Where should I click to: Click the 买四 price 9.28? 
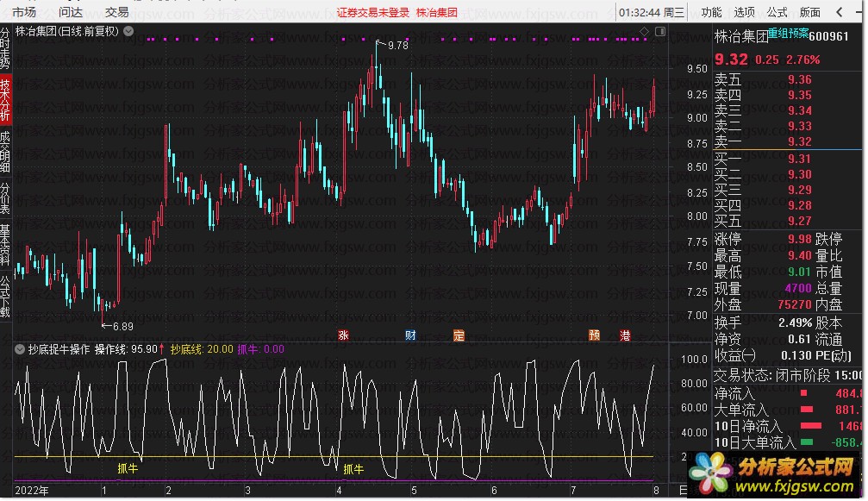[x=800, y=205]
